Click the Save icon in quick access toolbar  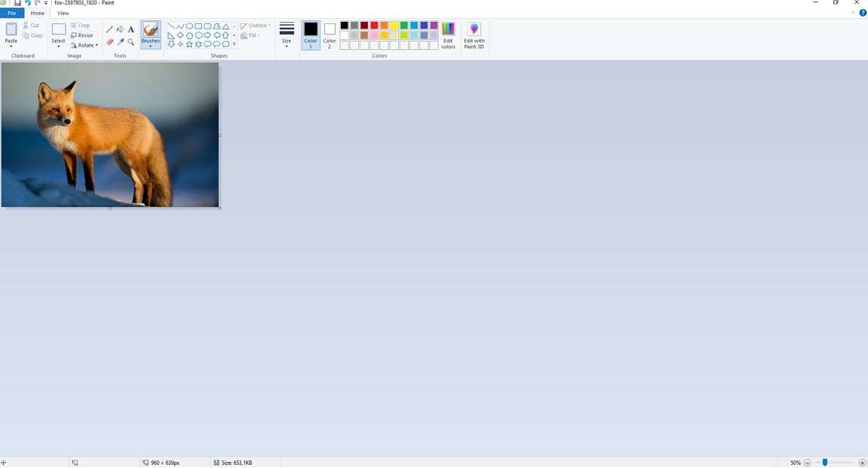17,3
